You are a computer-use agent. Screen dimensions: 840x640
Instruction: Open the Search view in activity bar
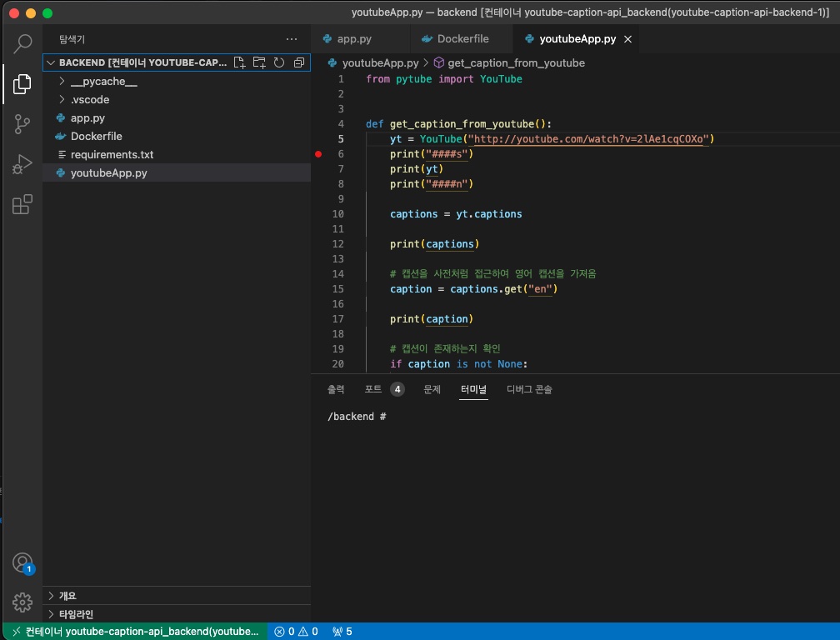click(x=22, y=43)
